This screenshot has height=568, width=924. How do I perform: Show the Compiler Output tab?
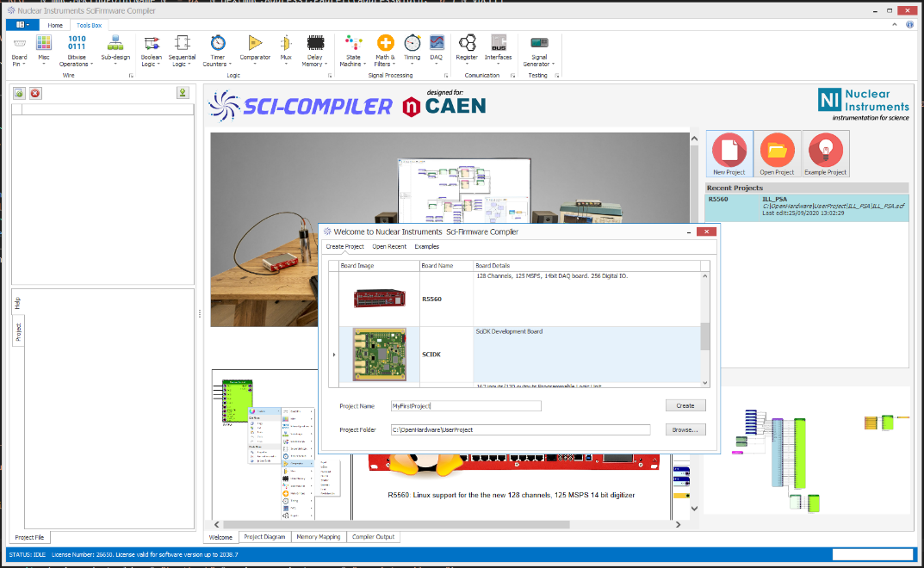pos(373,537)
